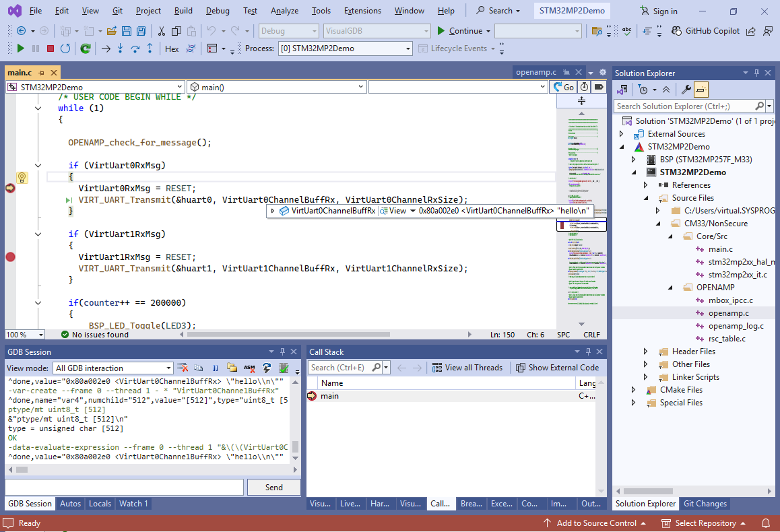Viewport: 780px width, 532px height.
Task: Toggle breakpoint on current VirtUart0RxMsg line
Action: (x=11, y=189)
